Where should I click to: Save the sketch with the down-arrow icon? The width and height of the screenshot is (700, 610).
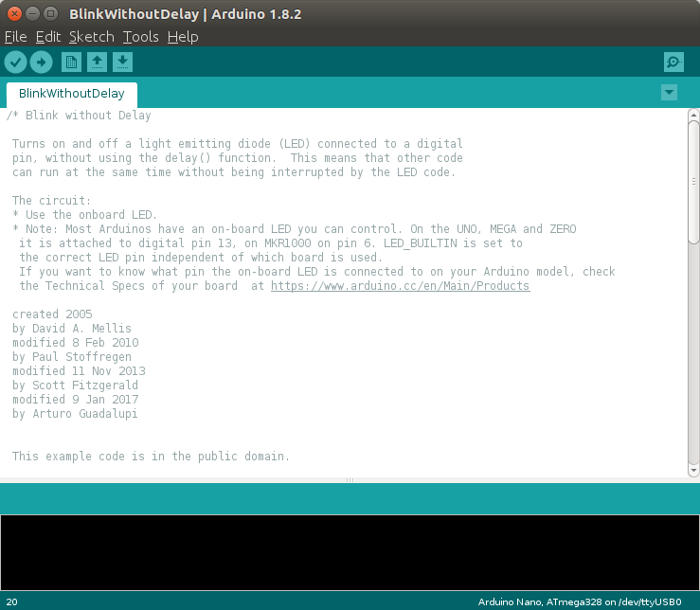122,63
